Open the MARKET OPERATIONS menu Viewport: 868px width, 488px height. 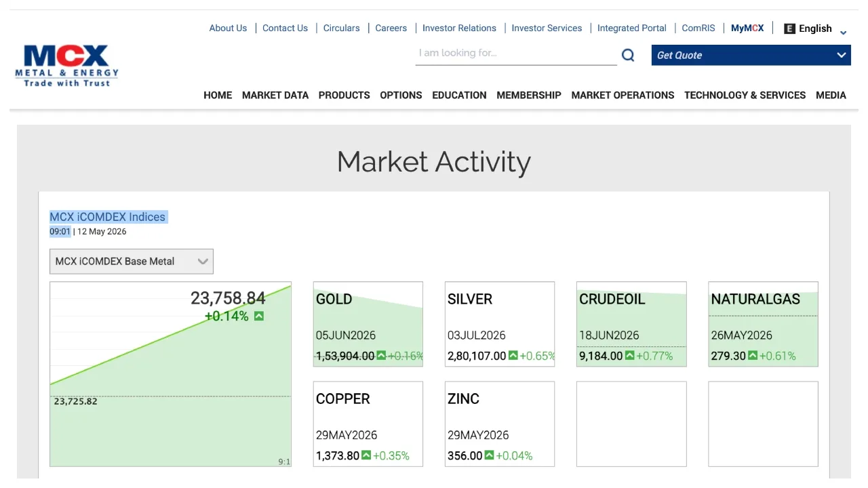pyautogui.click(x=623, y=96)
